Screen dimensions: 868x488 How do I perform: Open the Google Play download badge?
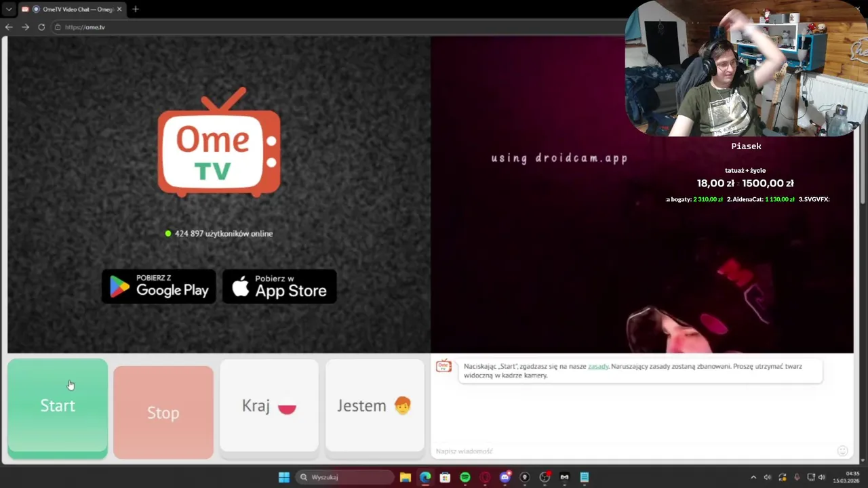(x=159, y=286)
